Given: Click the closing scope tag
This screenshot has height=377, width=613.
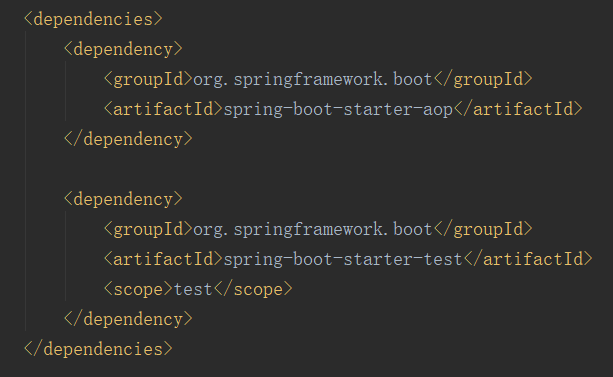Looking at the screenshot, I should click(x=253, y=289).
